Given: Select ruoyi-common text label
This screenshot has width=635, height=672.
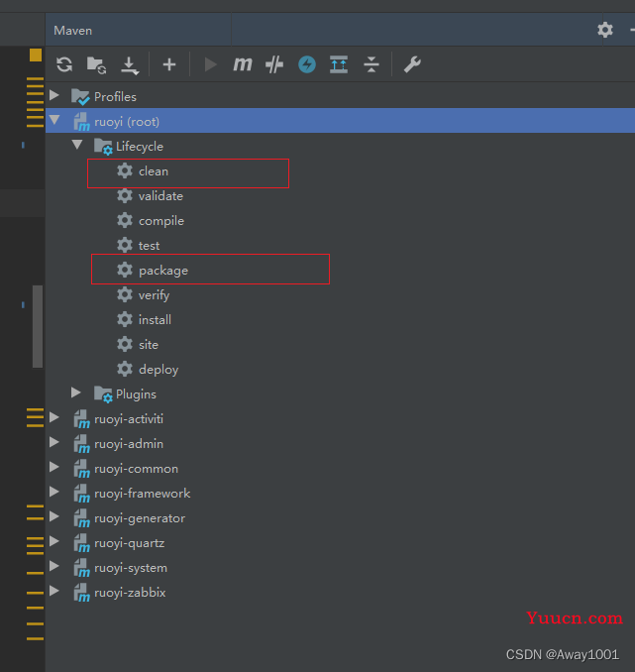Looking at the screenshot, I should point(136,469).
